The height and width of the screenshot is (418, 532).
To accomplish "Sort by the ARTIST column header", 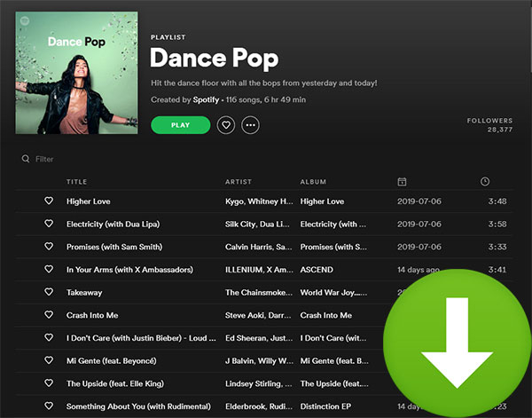I will (239, 182).
